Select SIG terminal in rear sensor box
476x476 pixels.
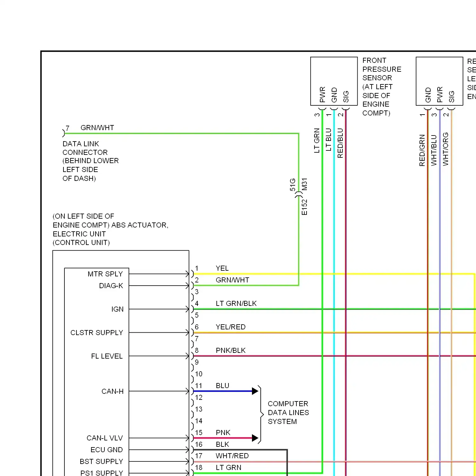[x=452, y=97]
